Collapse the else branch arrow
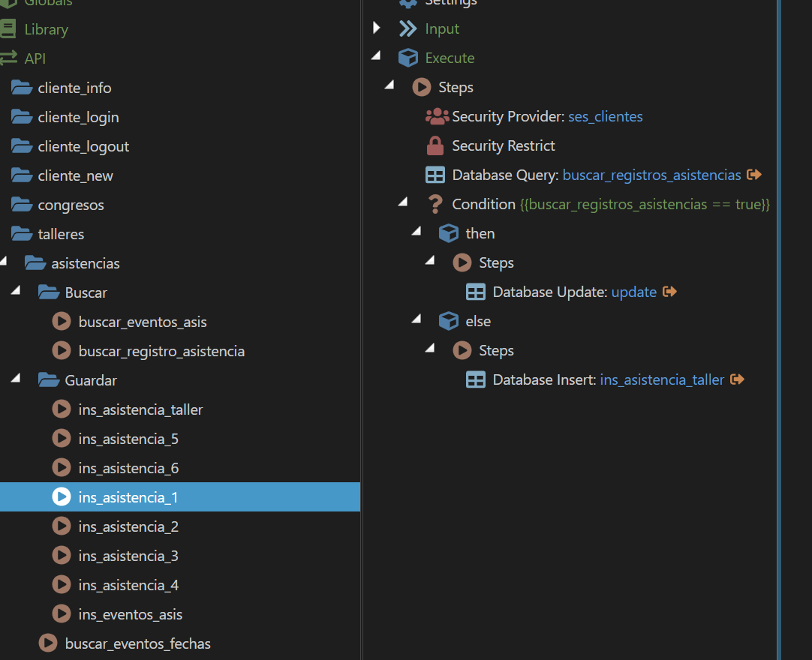Screen dimensions: 812x660 click(417, 320)
